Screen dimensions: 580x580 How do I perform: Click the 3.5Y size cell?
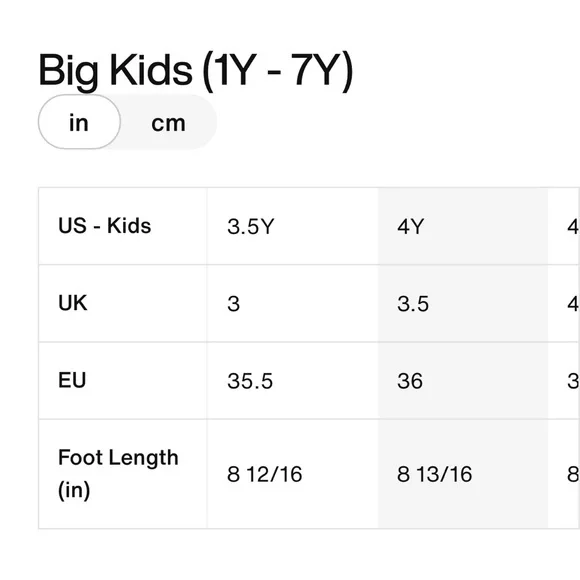click(293, 226)
